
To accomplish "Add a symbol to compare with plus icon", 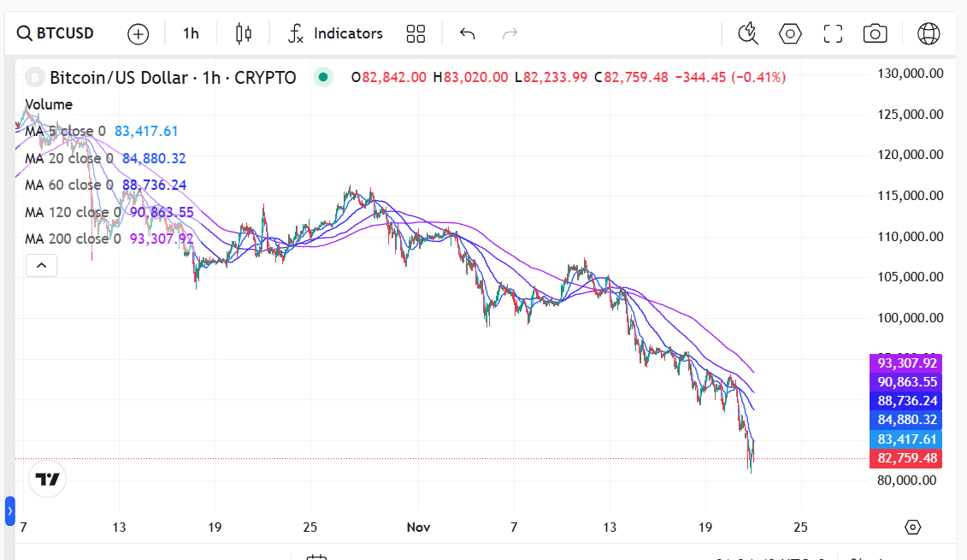I will (x=139, y=34).
